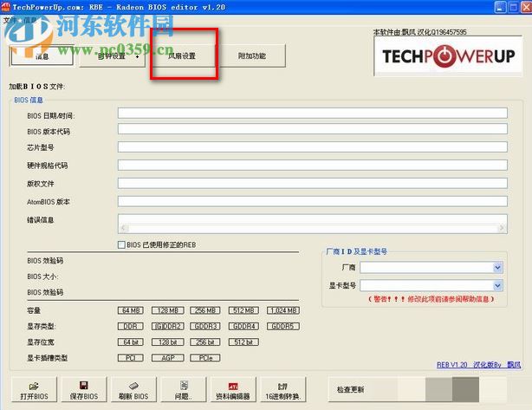Screen dimensions: 532x410
Task: Select the 64 MB capacity indicator
Action: coord(131,310)
